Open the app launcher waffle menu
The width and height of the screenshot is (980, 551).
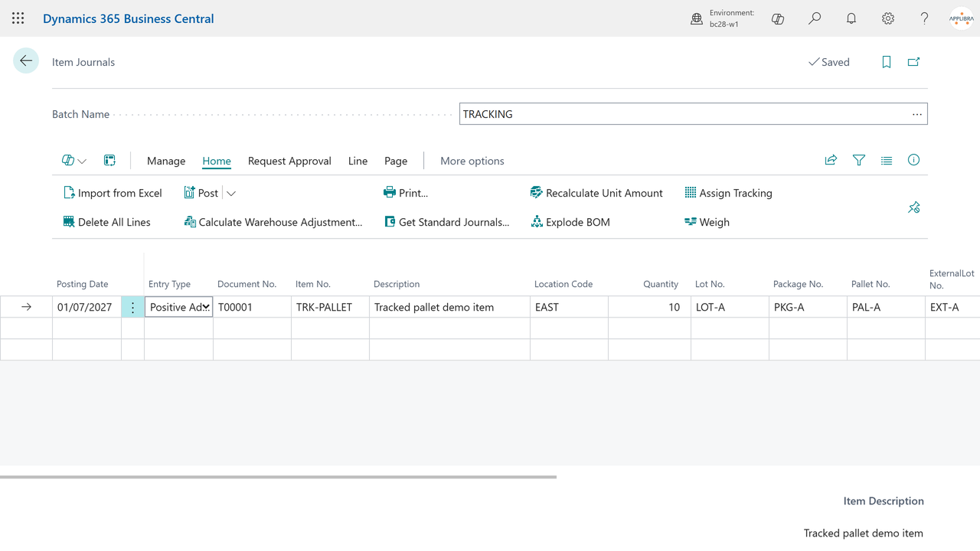(18, 18)
